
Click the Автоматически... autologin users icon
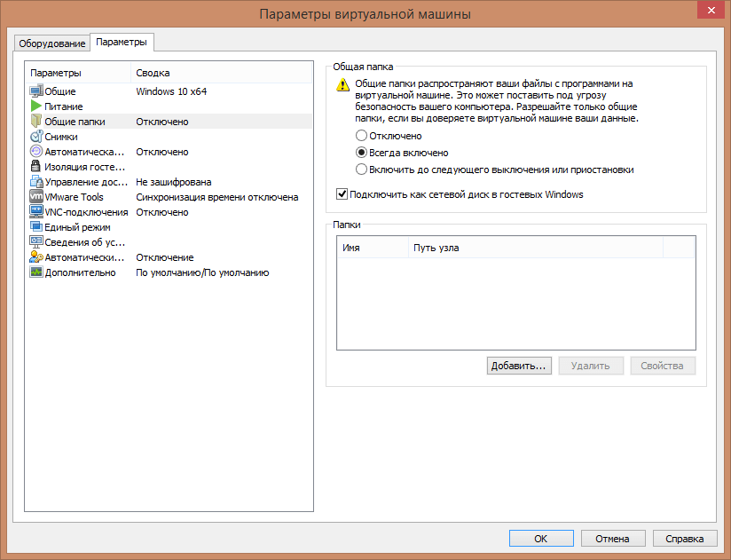36,256
